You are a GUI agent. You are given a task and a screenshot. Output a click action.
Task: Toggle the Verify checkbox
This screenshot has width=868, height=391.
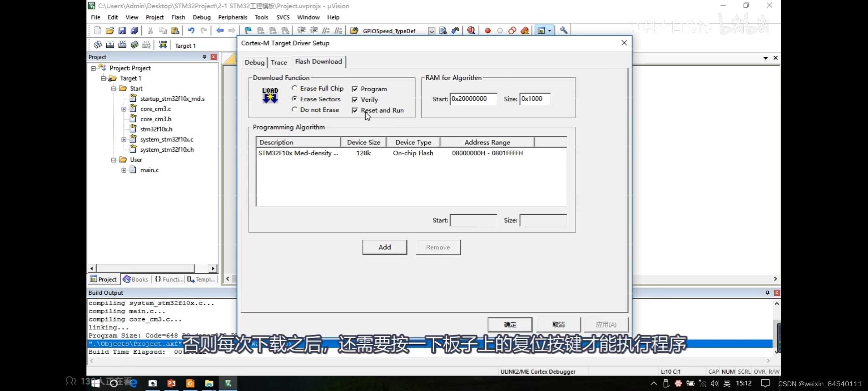pos(355,100)
